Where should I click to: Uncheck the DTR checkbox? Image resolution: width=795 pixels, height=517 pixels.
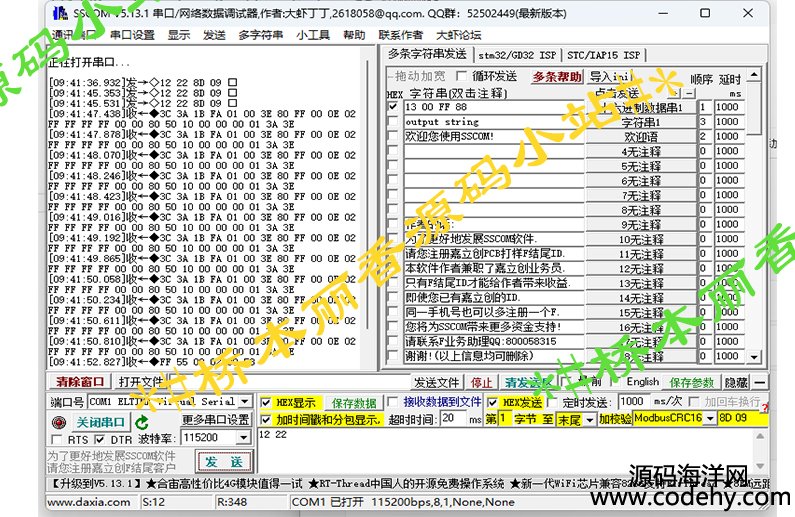pos(99,439)
